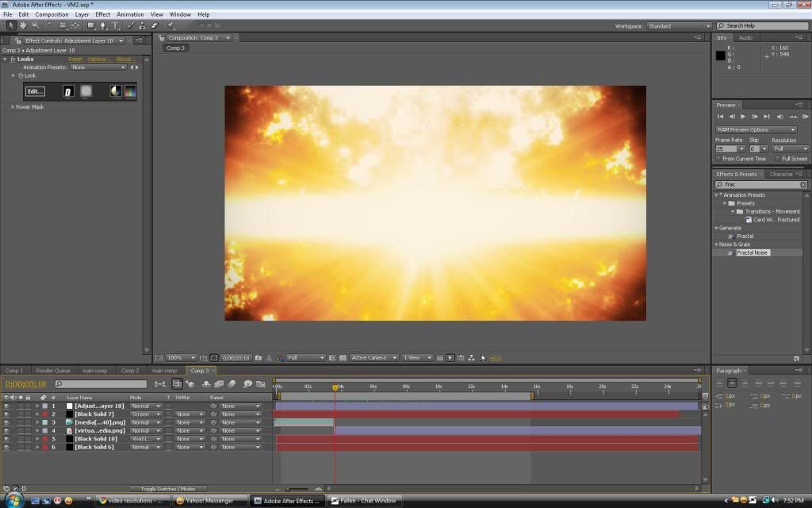Click the Edit... button in Looks
Screen dimensions: 812x508
pyautogui.click(x=35, y=91)
